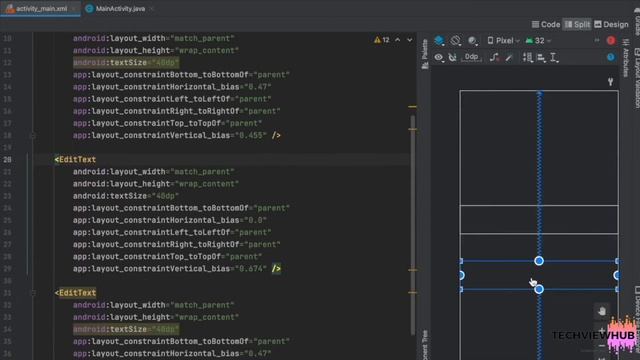Click the closing /> on line 29
Viewport: 640px width, 360px height.
276,269
